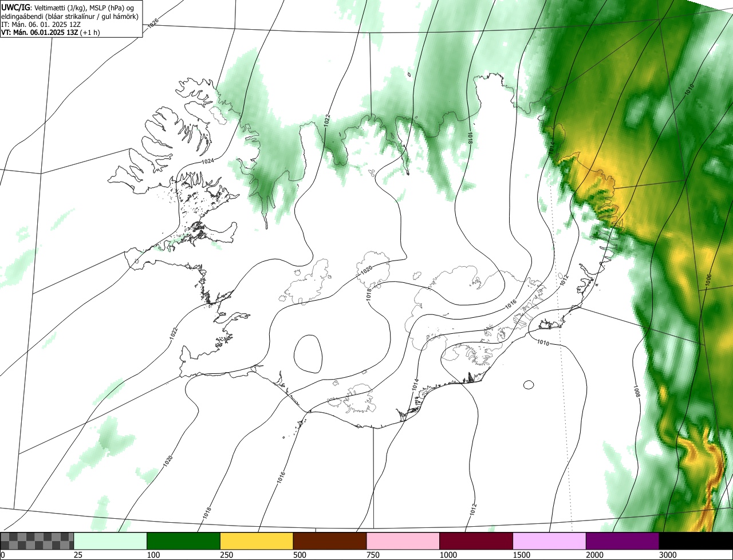The image size is (733, 560).
Task: Click the yellow 250–500 legend swatch
Action: pos(257,541)
